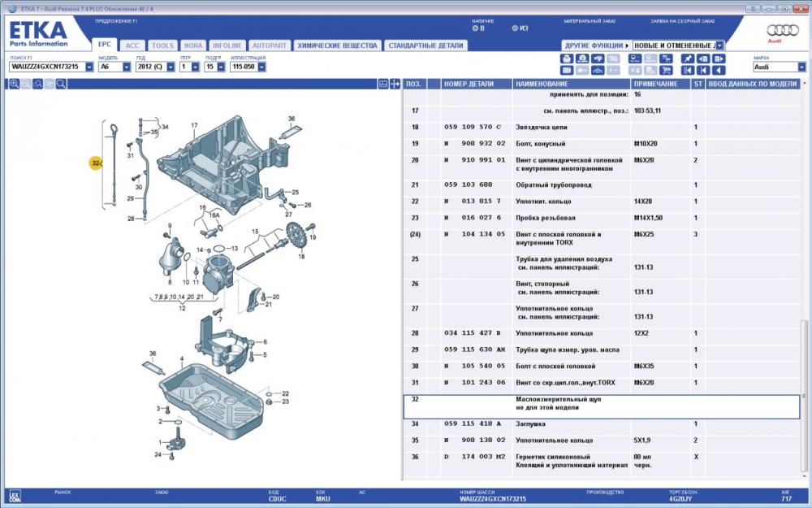Select row 34 'Заглушка'
This screenshot has height=508, width=812.
pyautogui.click(x=602, y=424)
